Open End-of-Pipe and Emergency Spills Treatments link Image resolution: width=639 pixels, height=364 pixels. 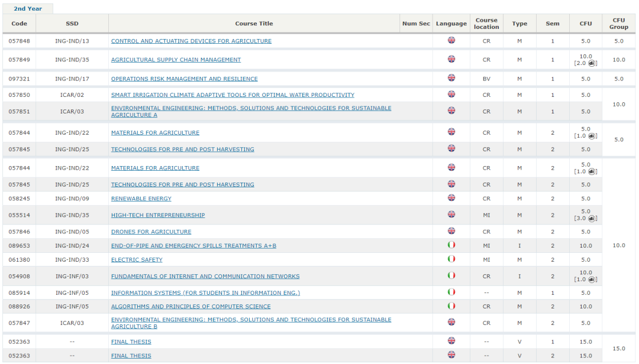point(193,246)
